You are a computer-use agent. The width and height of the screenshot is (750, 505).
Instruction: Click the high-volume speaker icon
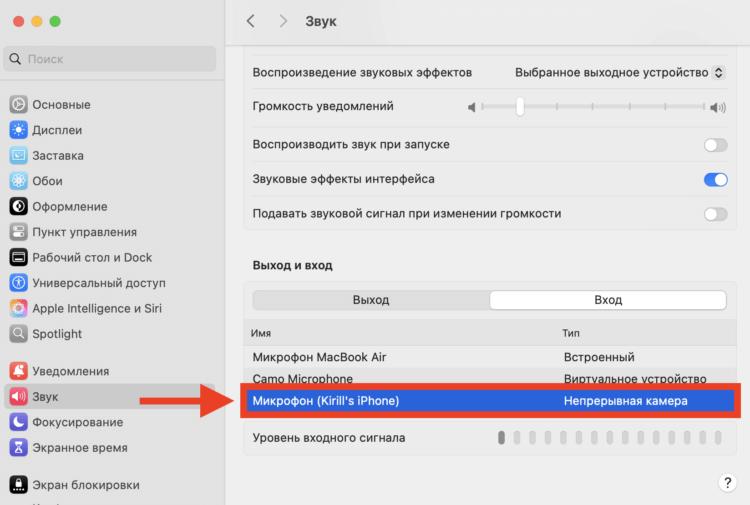click(x=717, y=107)
